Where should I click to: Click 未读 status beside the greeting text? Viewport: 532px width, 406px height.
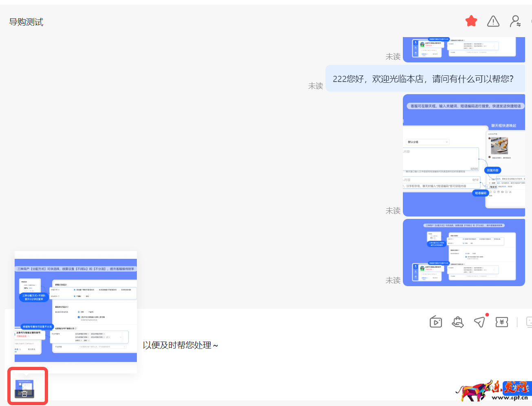point(316,86)
